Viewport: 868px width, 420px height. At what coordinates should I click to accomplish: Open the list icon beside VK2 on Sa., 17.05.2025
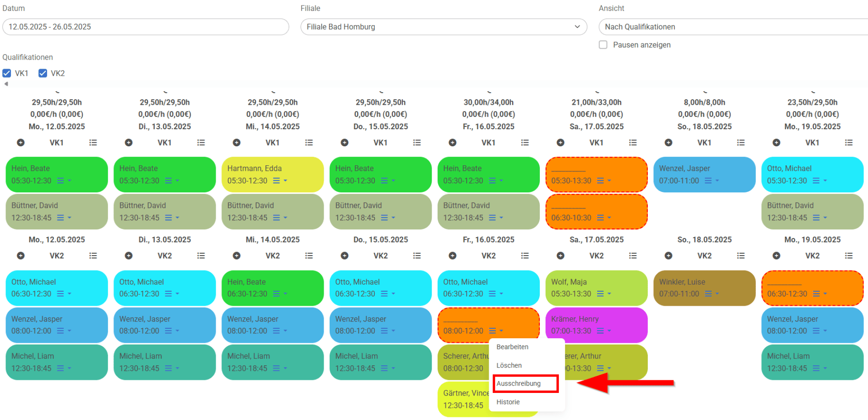tap(633, 255)
